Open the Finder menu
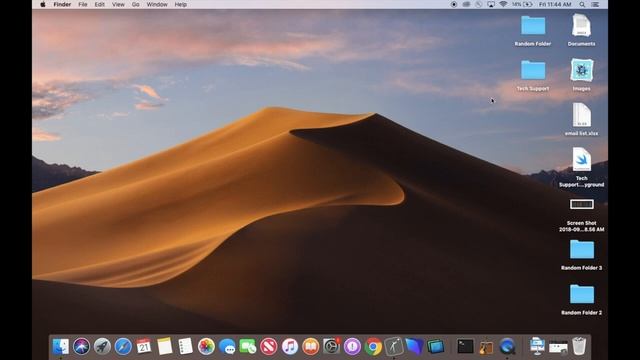This screenshot has height=360, width=640. 62,4
